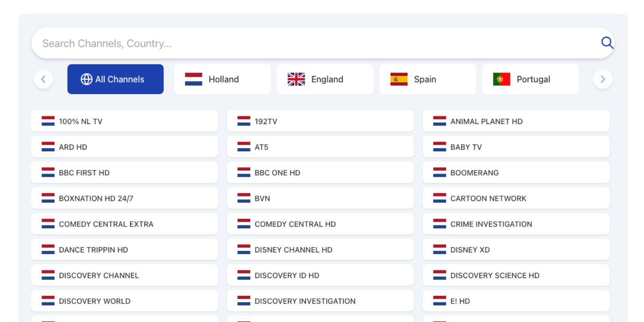Viewport: 644px width, 322px height.
Task: Select the All Channels tab
Action: tap(116, 79)
